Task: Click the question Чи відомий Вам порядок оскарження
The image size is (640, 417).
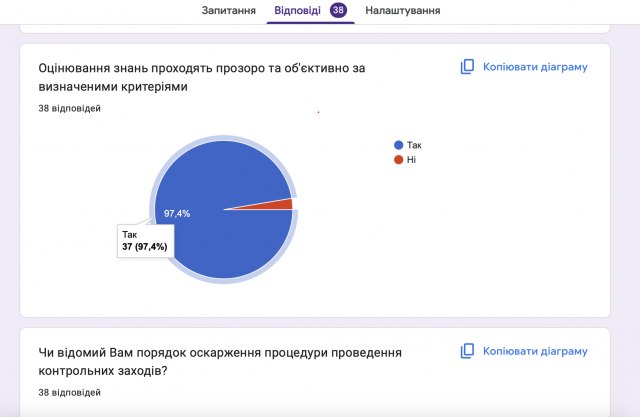Action: pyautogui.click(x=220, y=362)
